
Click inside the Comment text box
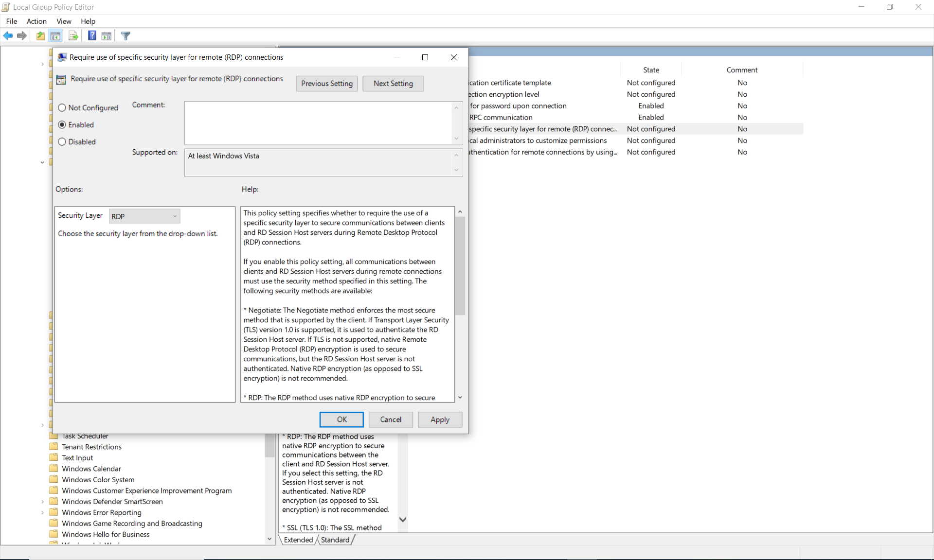point(319,122)
